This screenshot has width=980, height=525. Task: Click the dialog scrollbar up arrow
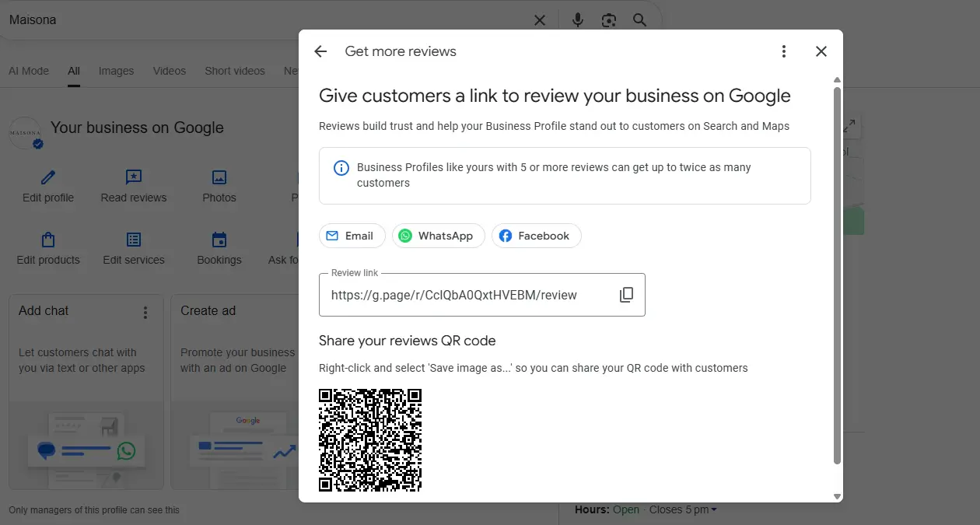(x=838, y=79)
